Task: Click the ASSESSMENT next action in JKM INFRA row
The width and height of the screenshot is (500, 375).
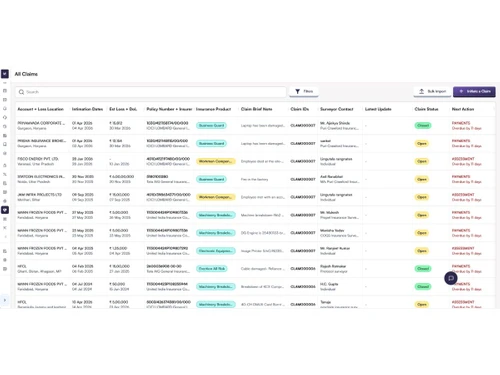Action: (463, 195)
